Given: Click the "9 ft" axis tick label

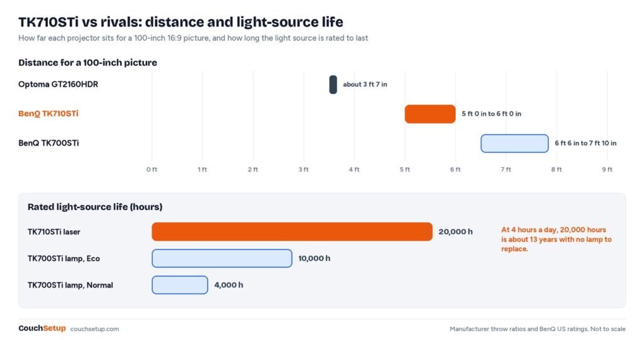Looking at the screenshot, I should pyautogui.click(x=608, y=170).
